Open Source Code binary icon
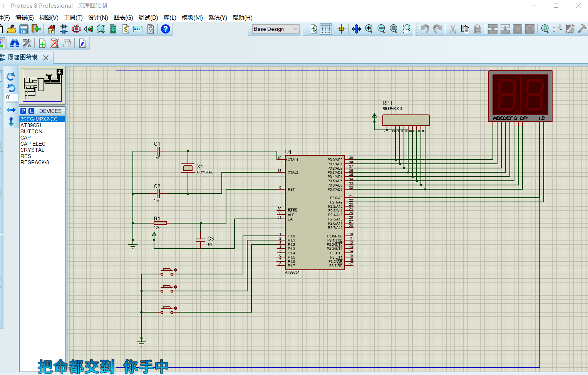 pyautogui.click(x=138, y=29)
